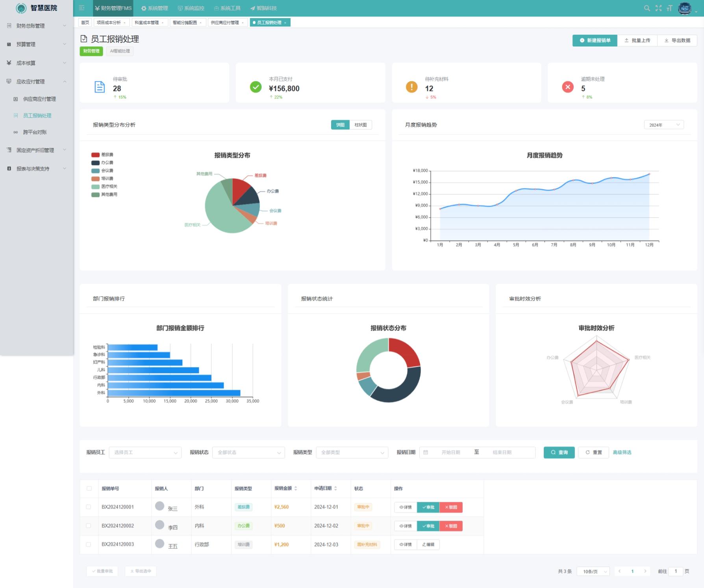Toggle fullscreen mode icon in header
The image size is (704, 588).
point(658,8)
